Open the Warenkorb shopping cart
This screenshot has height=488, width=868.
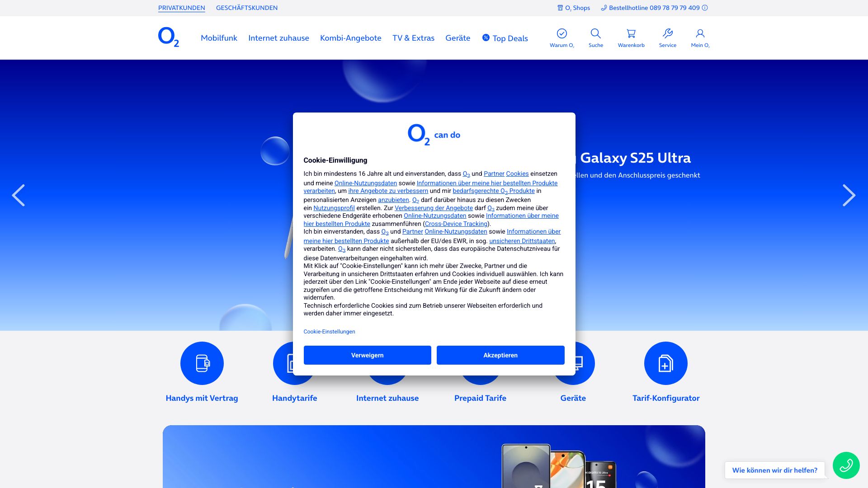(631, 34)
